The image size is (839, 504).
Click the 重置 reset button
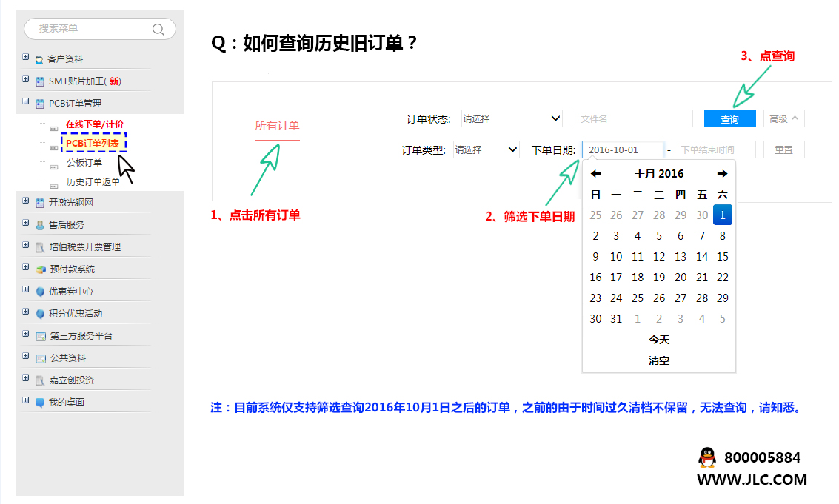tap(783, 149)
